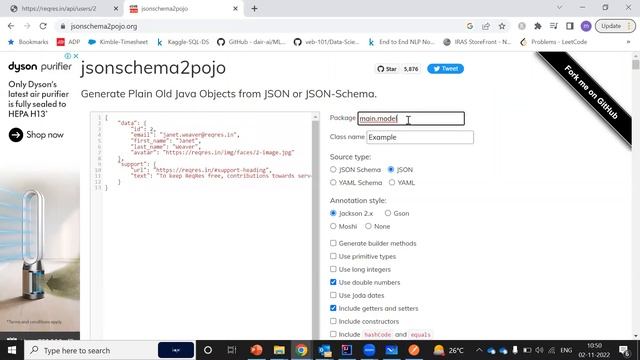Open Task View on the taskbar
This screenshot has height=360, width=640.
[x=232, y=350]
